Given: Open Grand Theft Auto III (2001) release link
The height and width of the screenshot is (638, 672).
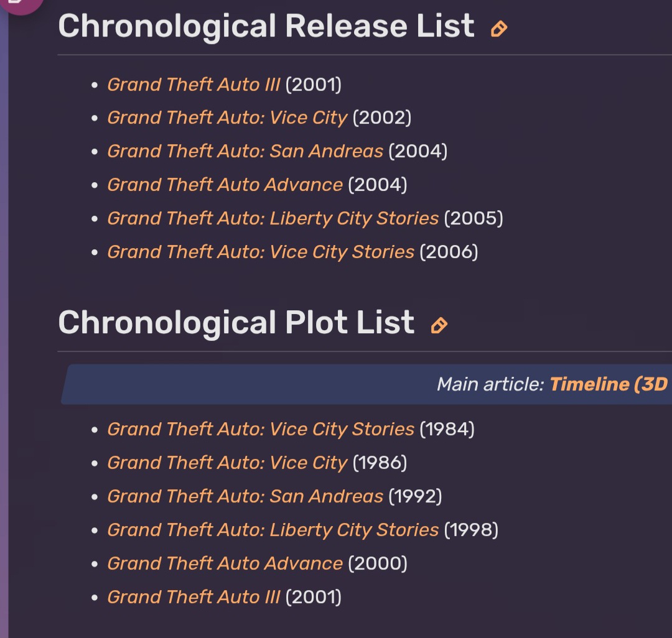Looking at the screenshot, I should click(x=194, y=85).
